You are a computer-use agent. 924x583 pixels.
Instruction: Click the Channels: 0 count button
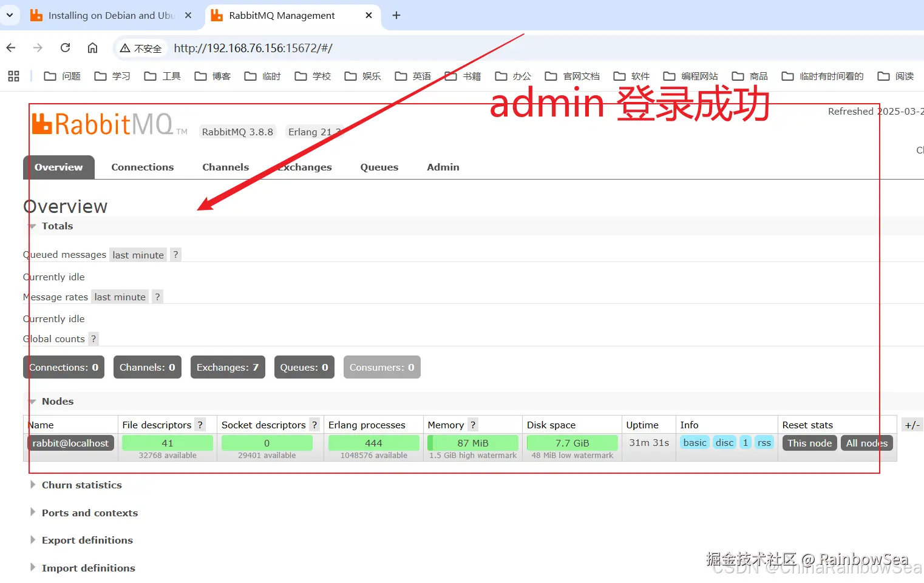(x=148, y=367)
